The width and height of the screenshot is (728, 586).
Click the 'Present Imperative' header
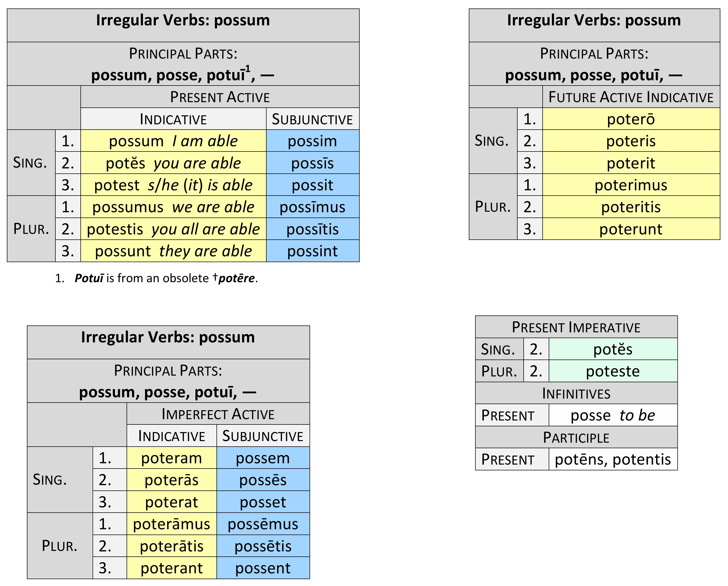(x=576, y=327)
